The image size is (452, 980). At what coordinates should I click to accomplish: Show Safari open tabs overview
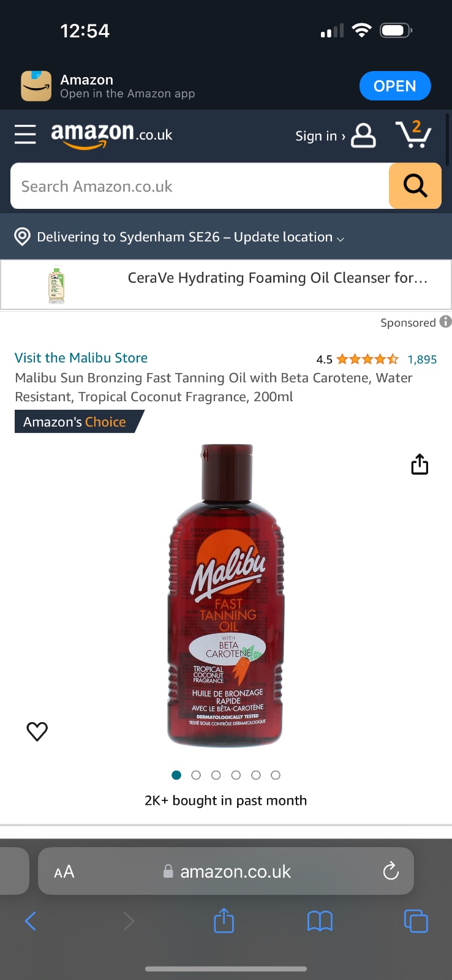coord(416,921)
